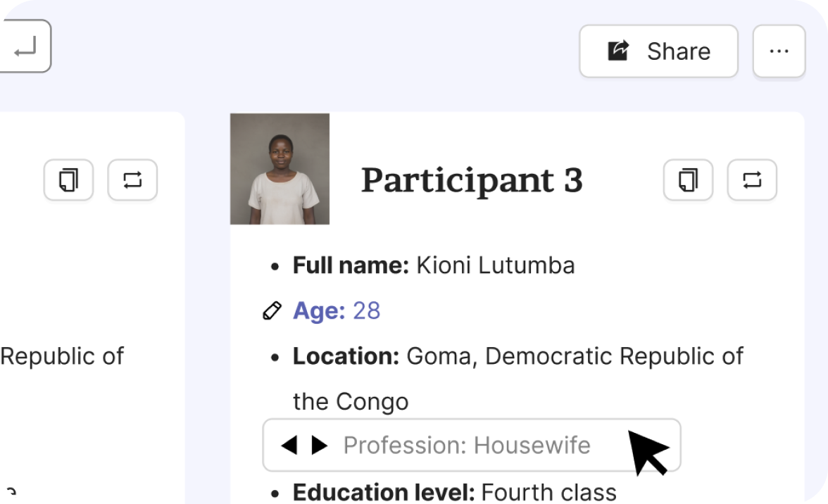The height and width of the screenshot is (504, 828).
Task: Click the Participant 3 heading
Action: click(x=472, y=180)
